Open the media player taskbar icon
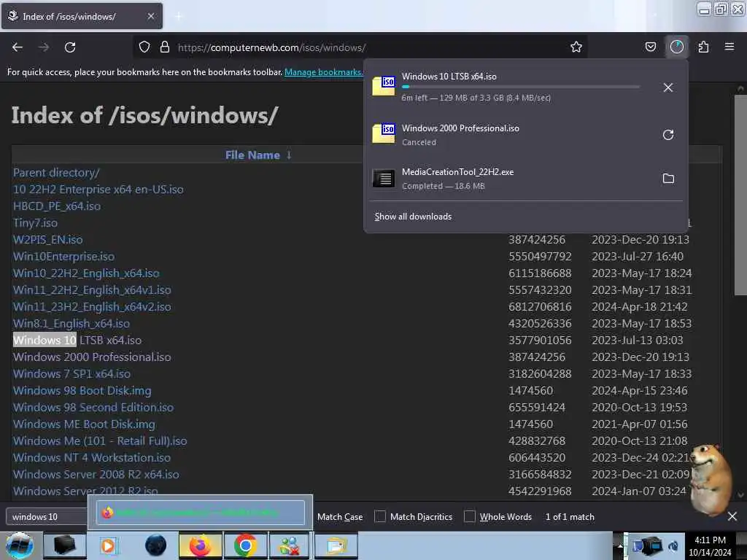Screen dimensions: 747x560 108,545
